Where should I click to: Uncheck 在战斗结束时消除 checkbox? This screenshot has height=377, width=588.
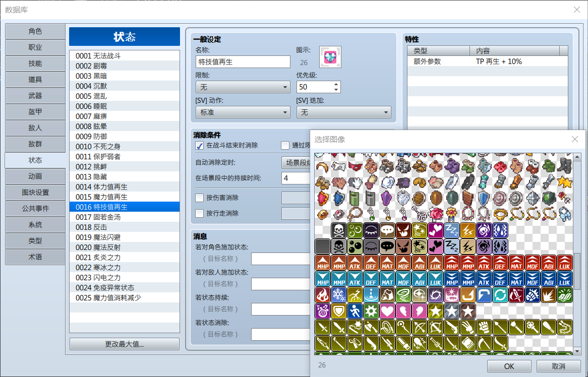pos(200,145)
